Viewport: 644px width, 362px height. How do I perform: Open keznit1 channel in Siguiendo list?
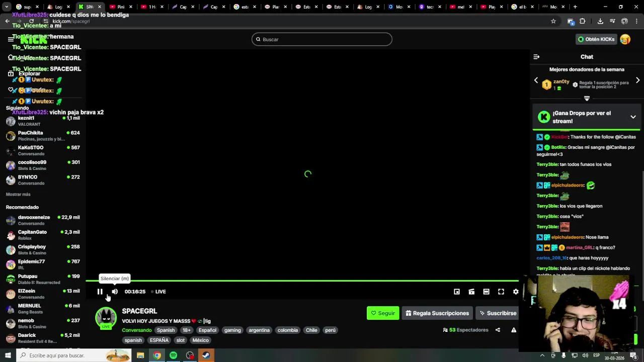[x=43, y=121]
